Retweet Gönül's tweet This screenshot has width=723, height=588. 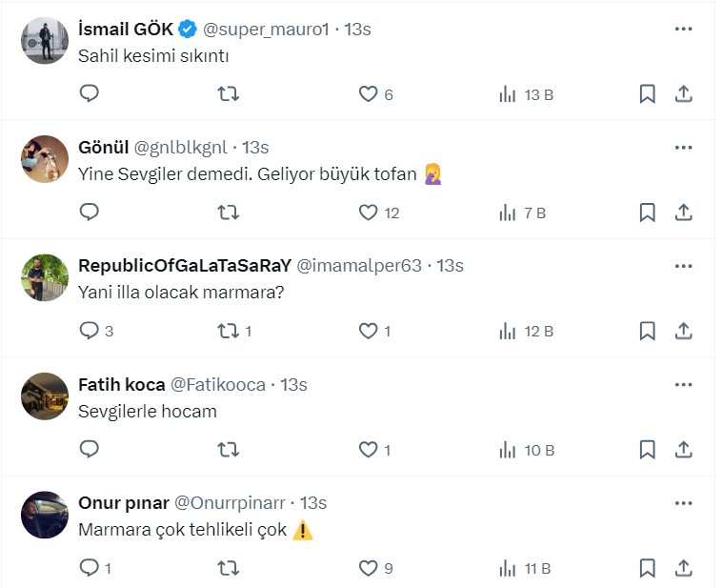pos(229,212)
